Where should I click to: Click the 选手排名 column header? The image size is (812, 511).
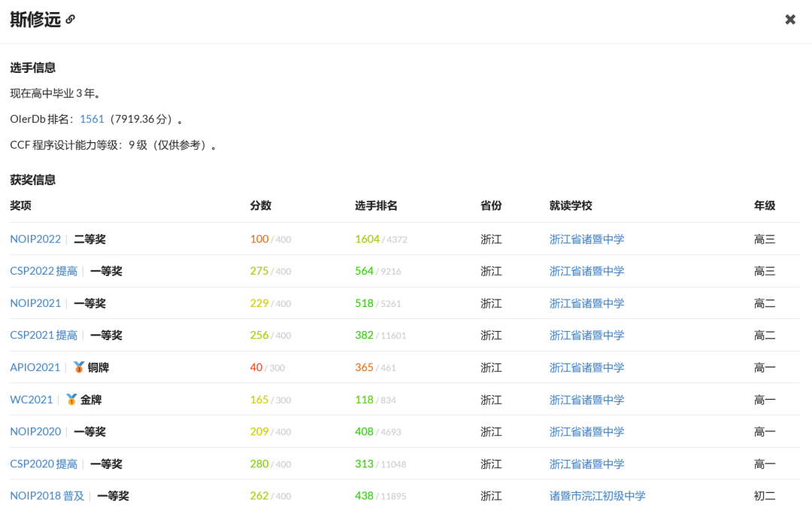point(376,205)
